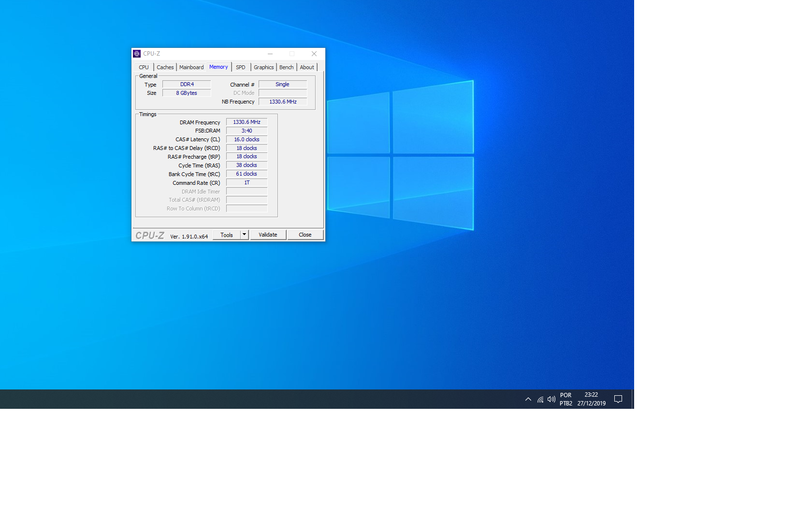Click the "Bank Cycle Time (tRC)" label
The height and width of the screenshot is (508, 812).
pyautogui.click(x=194, y=174)
